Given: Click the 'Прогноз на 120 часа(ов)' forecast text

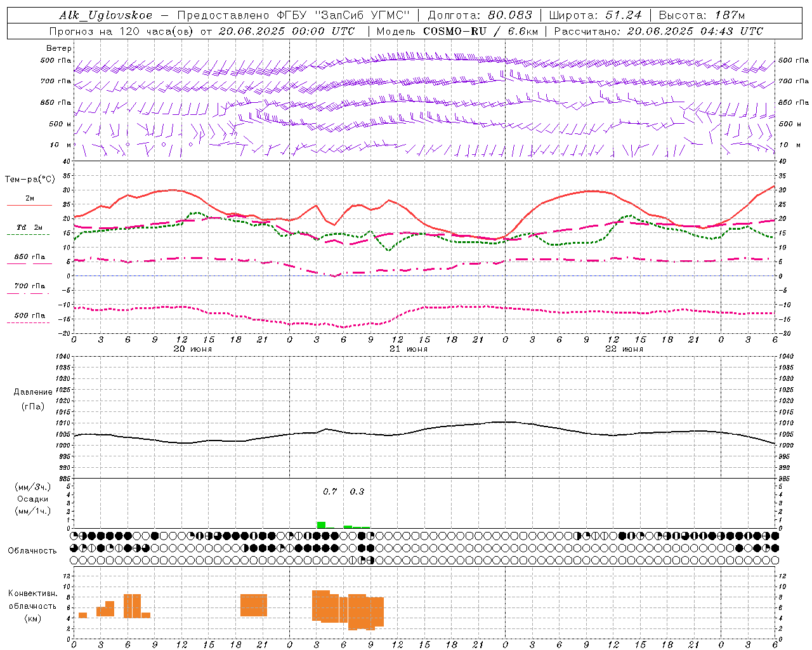Looking at the screenshot, I should (122, 31).
